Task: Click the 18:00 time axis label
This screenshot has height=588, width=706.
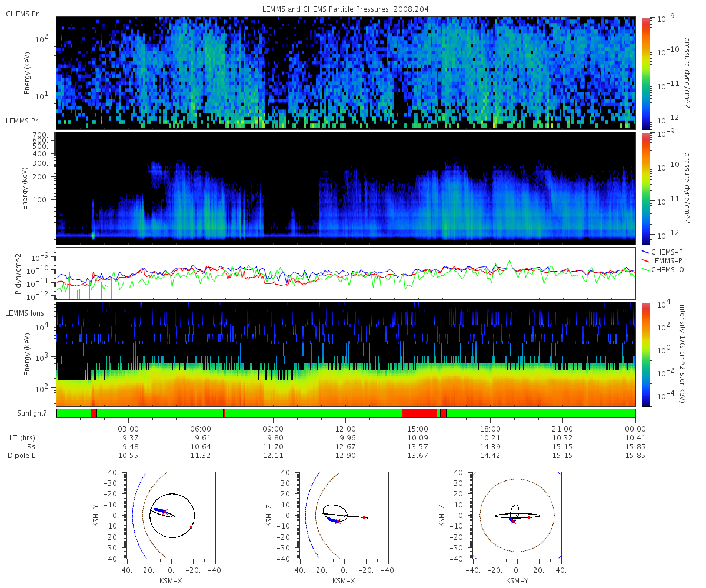Action: coord(490,429)
